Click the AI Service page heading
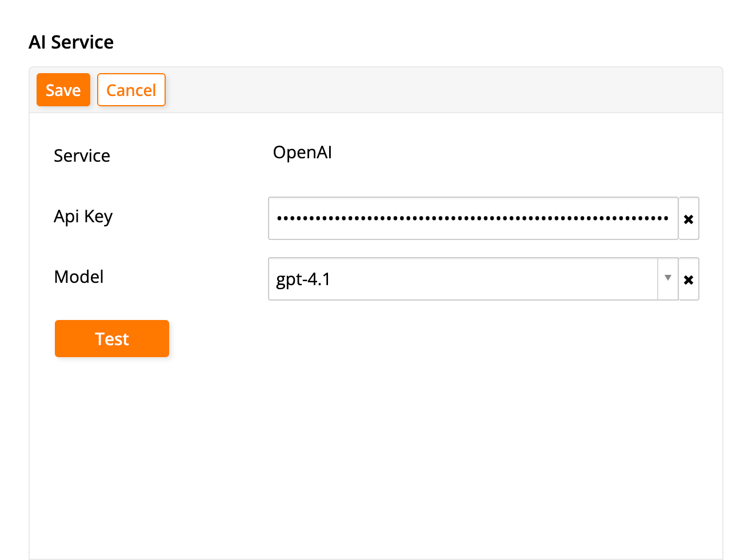This screenshot has width=752, height=560. click(x=71, y=42)
